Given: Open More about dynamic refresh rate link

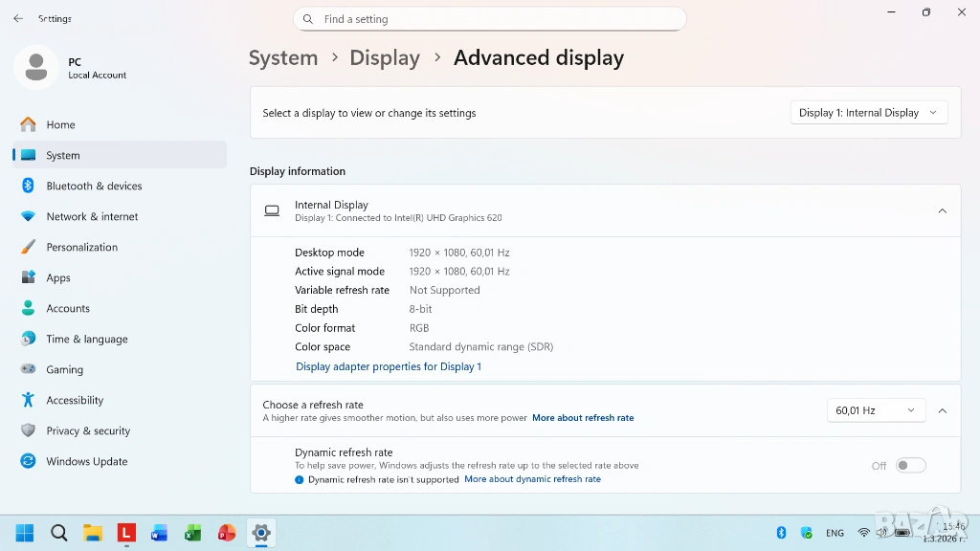Looking at the screenshot, I should click(532, 479).
